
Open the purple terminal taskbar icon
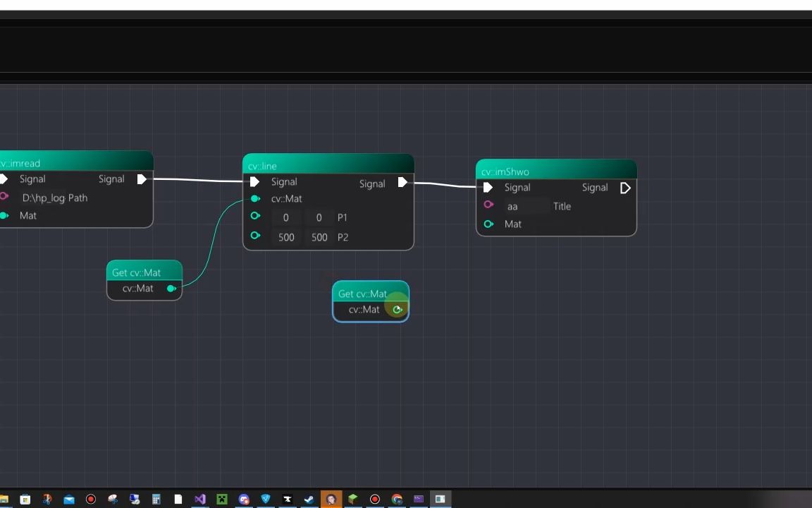pos(419,500)
